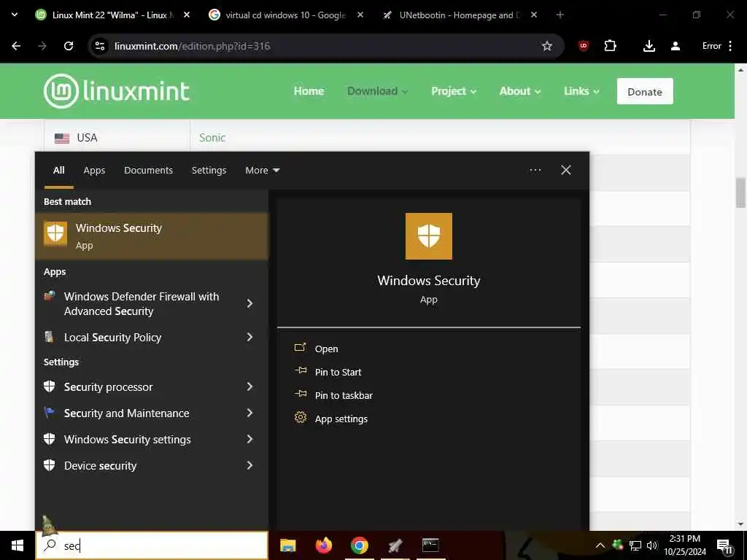Open the UNetbootin taskbar icon
Viewport: 747px width, 560px height.
pos(395,545)
